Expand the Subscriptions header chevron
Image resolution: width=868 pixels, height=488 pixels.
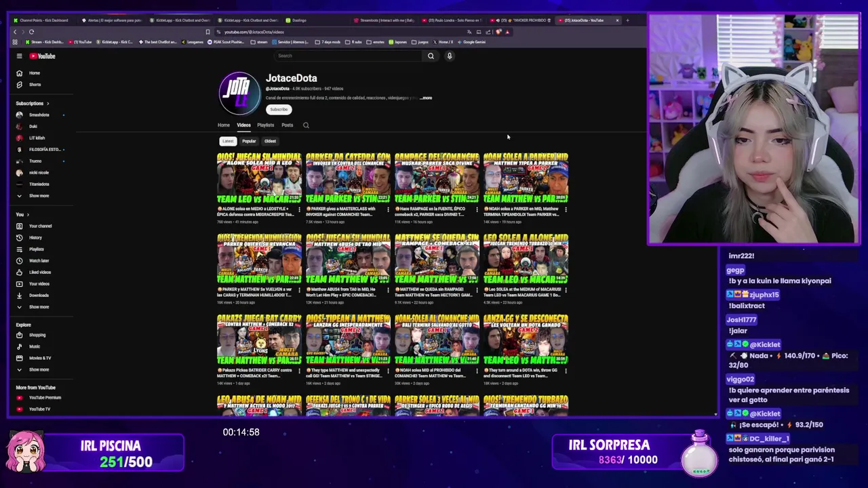(47, 104)
